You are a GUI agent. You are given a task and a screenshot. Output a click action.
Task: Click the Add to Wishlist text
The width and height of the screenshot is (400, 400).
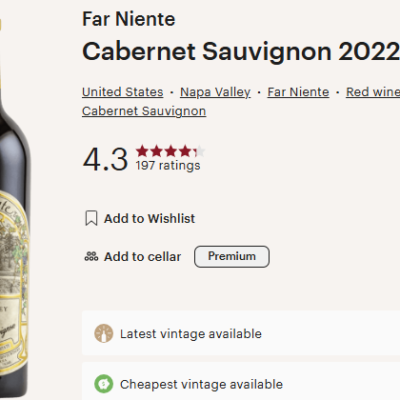pos(149,219)
